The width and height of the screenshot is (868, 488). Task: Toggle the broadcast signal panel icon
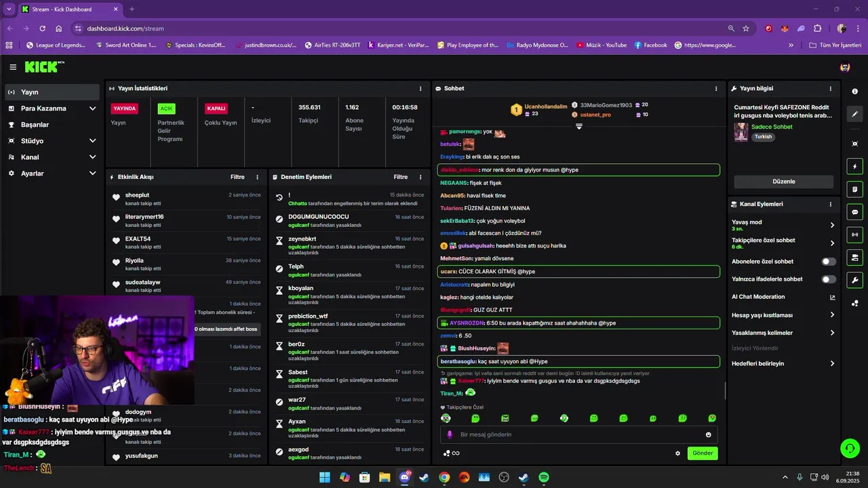(854, 235)
